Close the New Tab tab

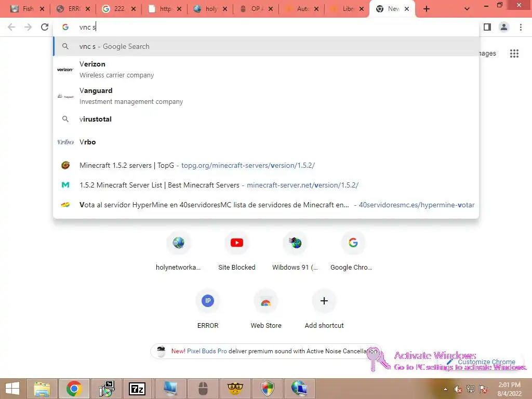pos(407,9)
